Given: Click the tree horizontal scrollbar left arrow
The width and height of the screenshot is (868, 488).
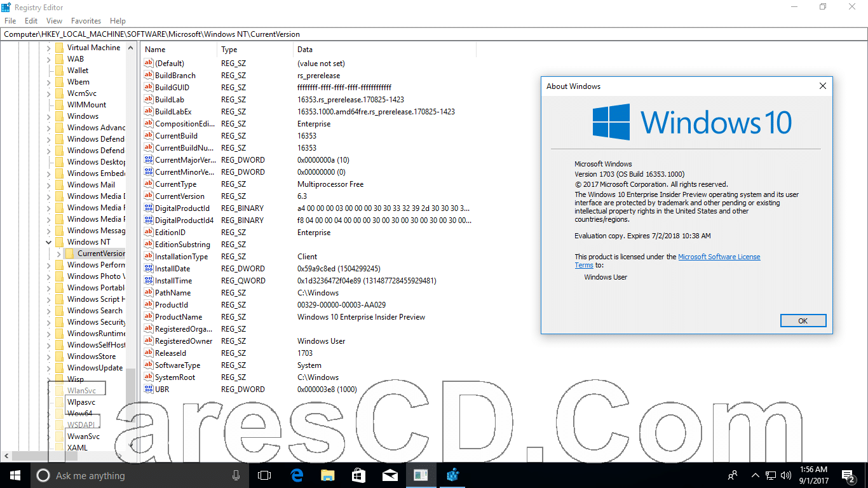Looking at the screenshot, I should (6, 456).
